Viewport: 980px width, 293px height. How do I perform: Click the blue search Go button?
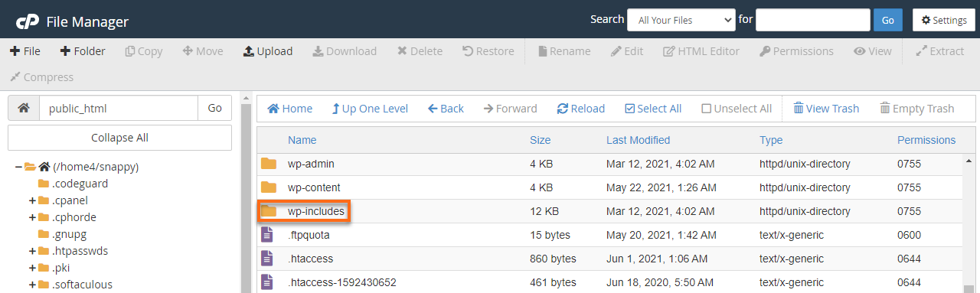coord(887,20)
